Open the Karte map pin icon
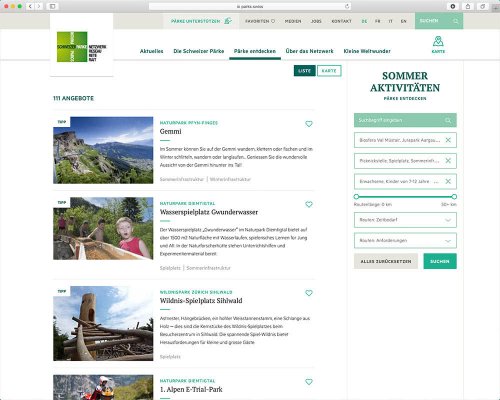The image size is (500, 400). coord(438,41)
